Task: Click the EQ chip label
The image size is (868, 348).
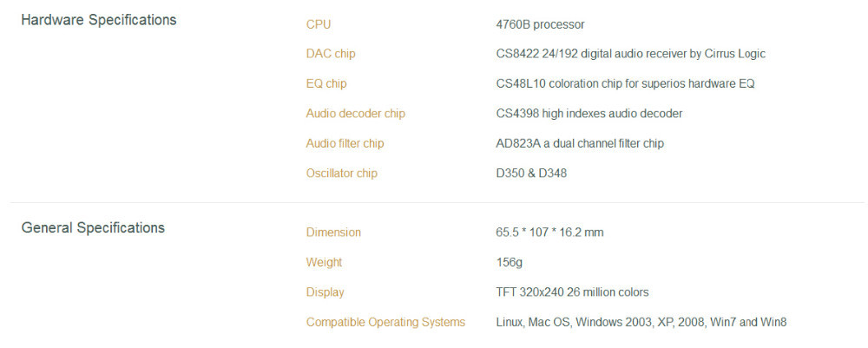Action: tap(326, 84)
